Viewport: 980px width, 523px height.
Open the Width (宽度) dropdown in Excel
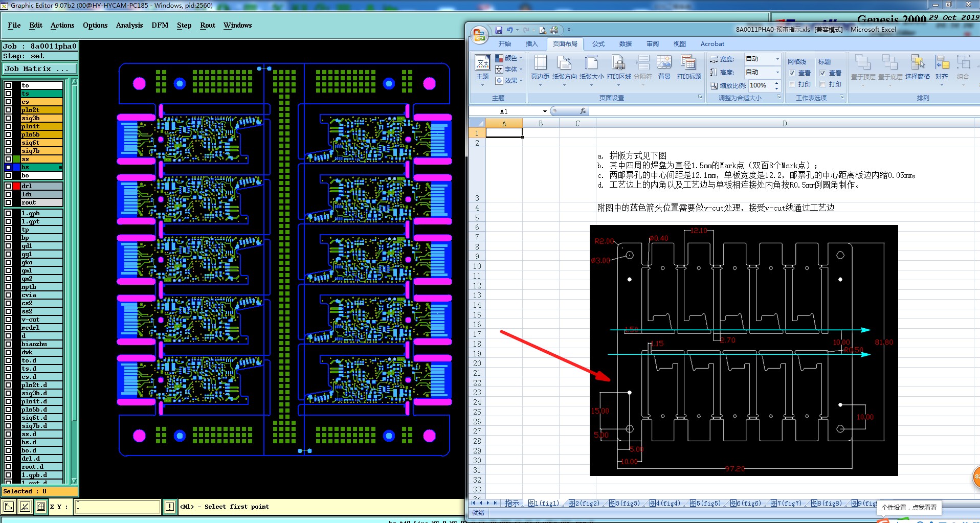coord(777,59)
